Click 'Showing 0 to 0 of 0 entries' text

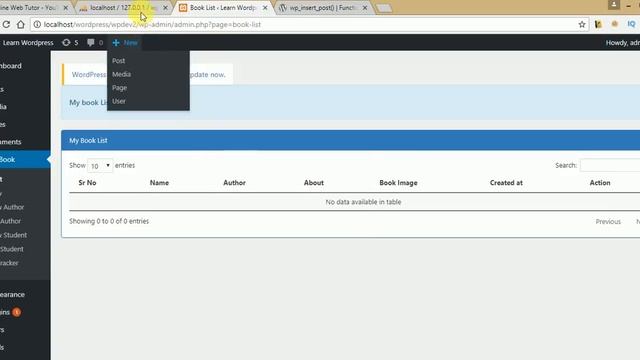109,221
